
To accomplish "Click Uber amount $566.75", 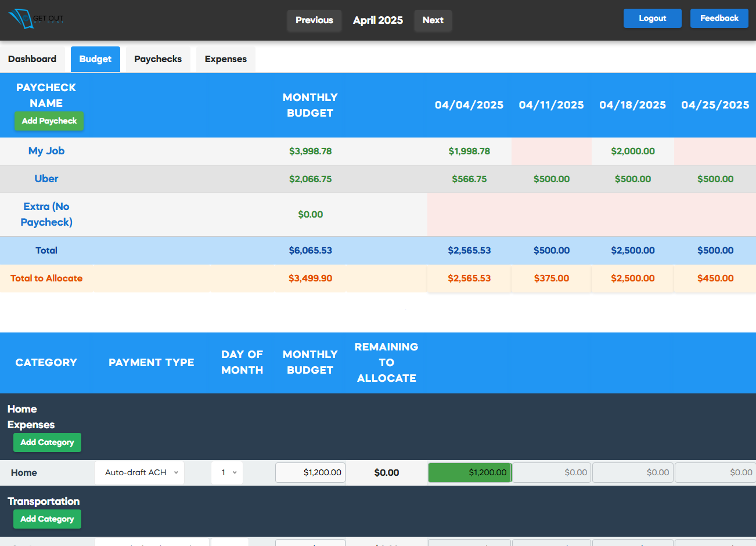I will tap(469, 179).
